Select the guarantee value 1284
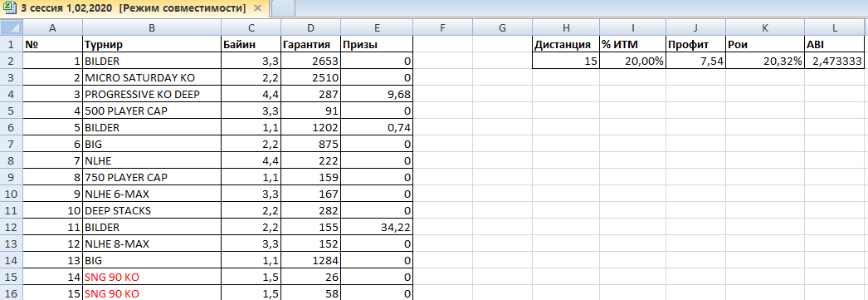The image size is (868, 300). (310, 261)
